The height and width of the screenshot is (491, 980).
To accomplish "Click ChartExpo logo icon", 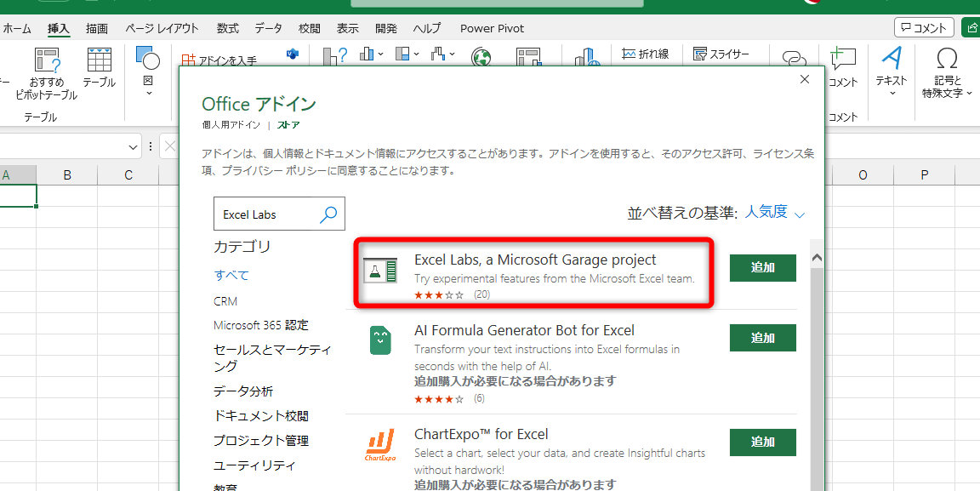I will pyautogui.click(x=380, y=445).
